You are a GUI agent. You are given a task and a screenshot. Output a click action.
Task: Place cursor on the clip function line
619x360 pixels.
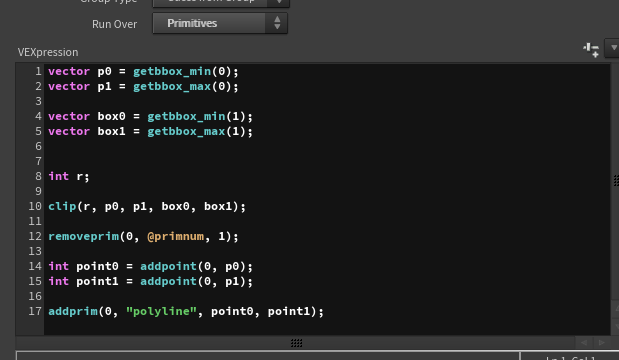point(147,206)
